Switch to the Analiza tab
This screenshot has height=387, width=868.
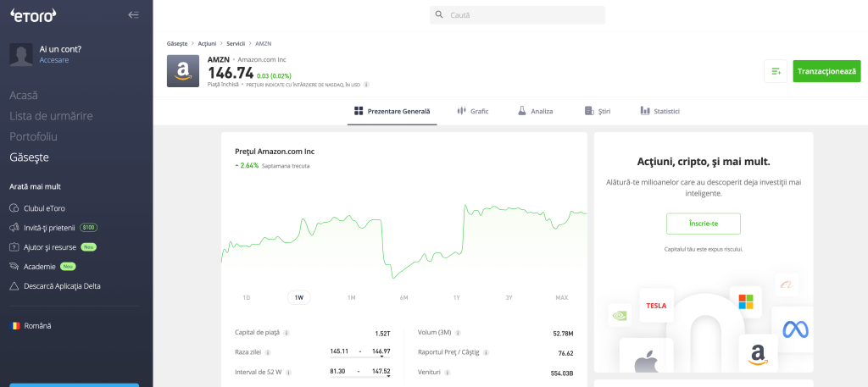(536, 111)
